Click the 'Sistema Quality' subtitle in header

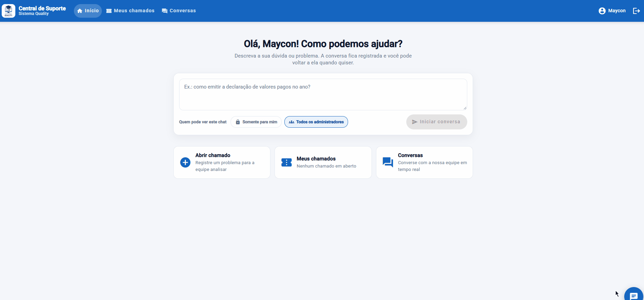click(34, 14)
